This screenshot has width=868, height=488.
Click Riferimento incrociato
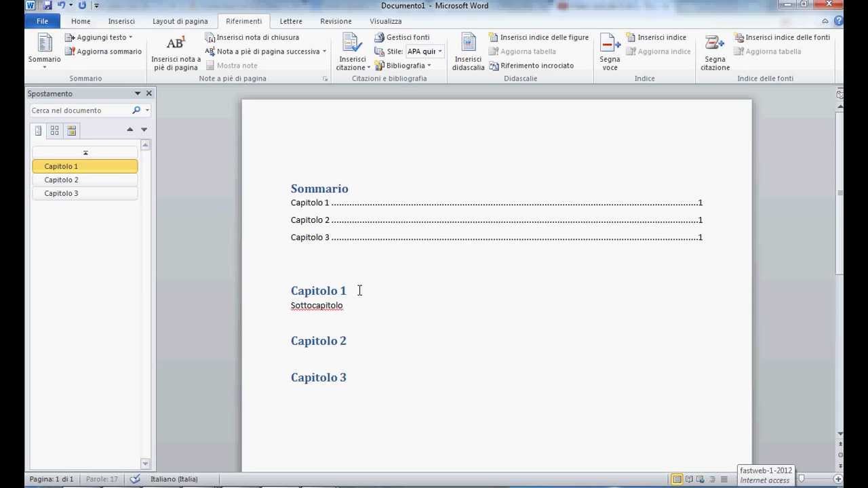[531, 66]
